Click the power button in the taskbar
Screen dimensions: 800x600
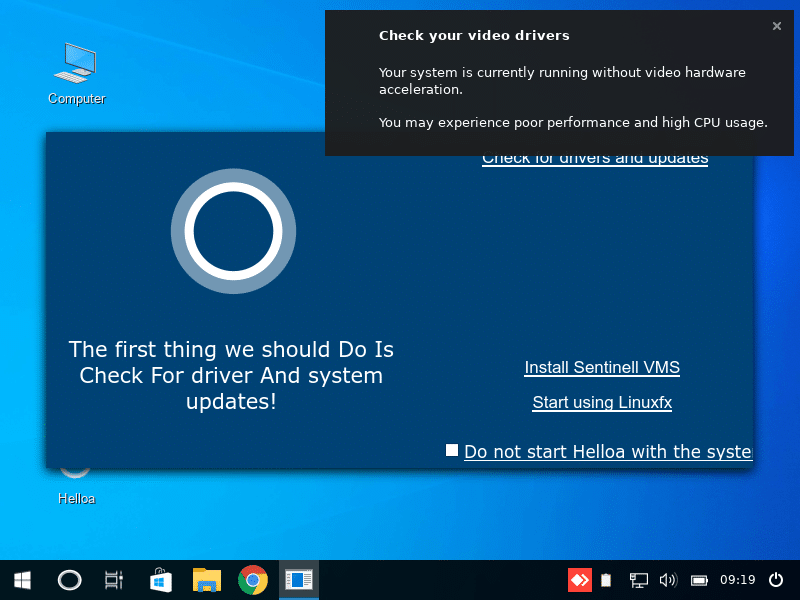click(776, 579)
